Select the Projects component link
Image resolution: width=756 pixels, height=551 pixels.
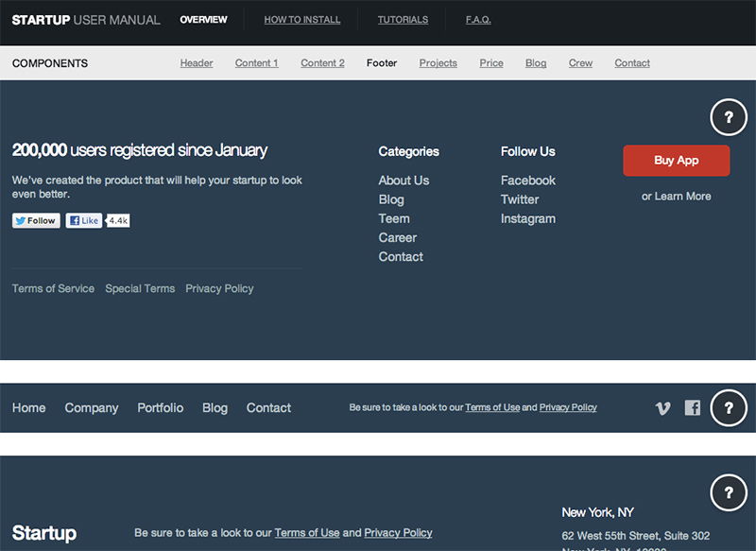click(438, 63)
